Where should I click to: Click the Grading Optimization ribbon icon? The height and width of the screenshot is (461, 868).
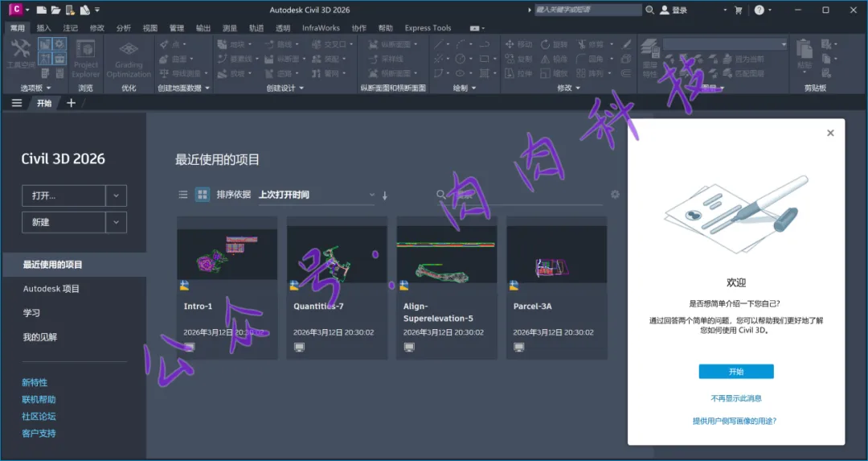(x=129, y=49)
